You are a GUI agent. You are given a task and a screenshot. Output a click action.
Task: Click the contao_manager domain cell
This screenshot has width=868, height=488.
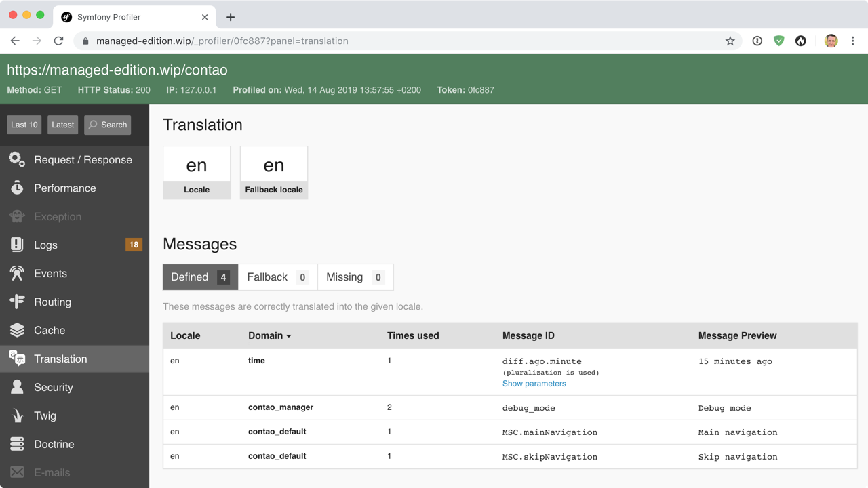(x=281, y=407)
